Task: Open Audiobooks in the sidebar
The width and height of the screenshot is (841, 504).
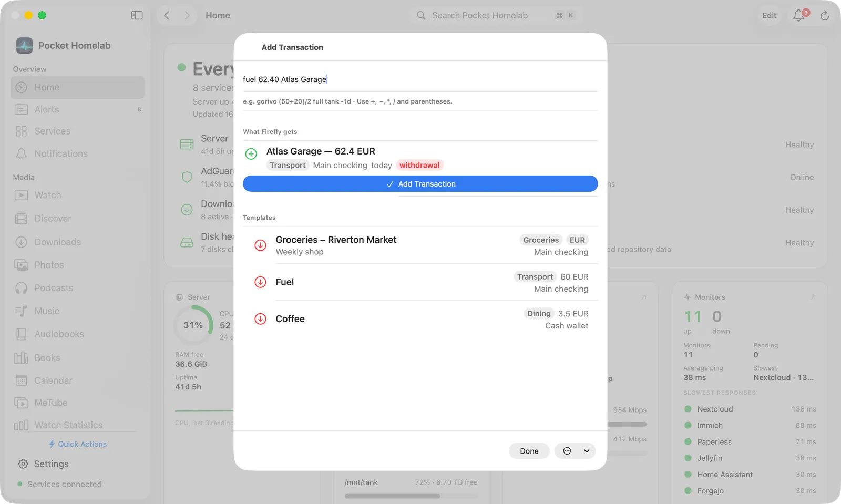Action: point(78,334)
